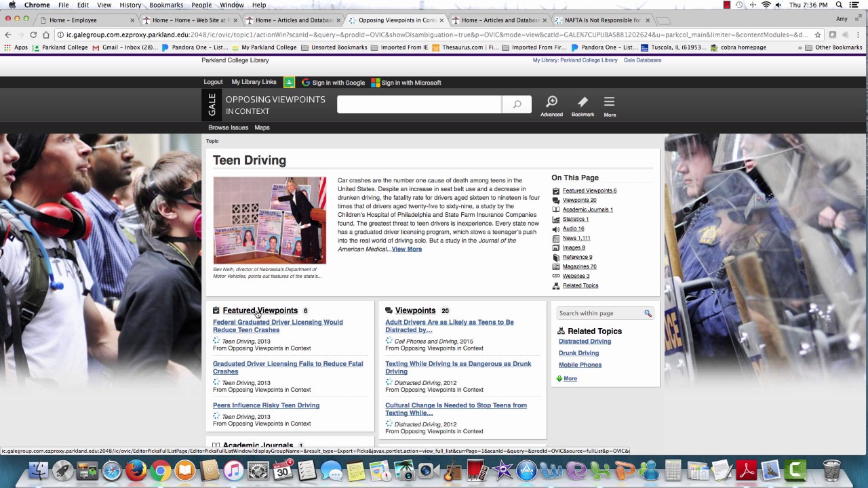The image size is (868, 488).
Task: Open Graduated Driver Licensing Fails article
Action: [288, 367]
